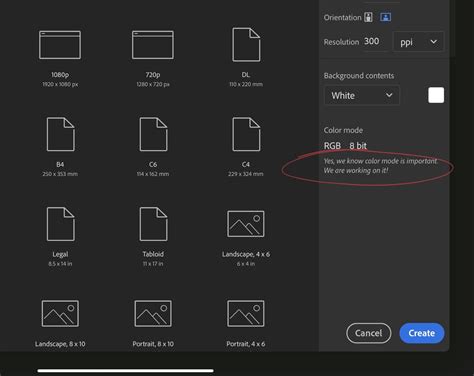The width and height of the screenshot is (474, 376).
Task: Click the RGB color mode text
Action: point(332,146)
